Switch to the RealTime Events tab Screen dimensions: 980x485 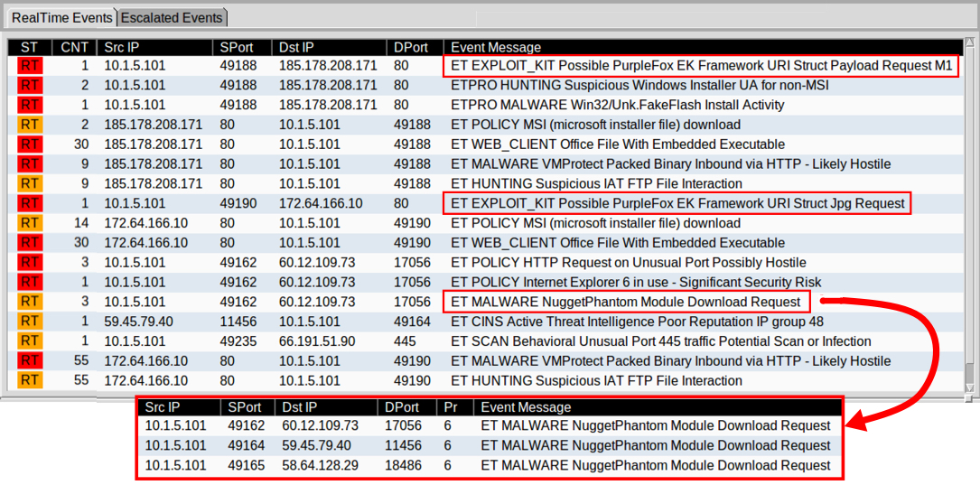point(61,17)
